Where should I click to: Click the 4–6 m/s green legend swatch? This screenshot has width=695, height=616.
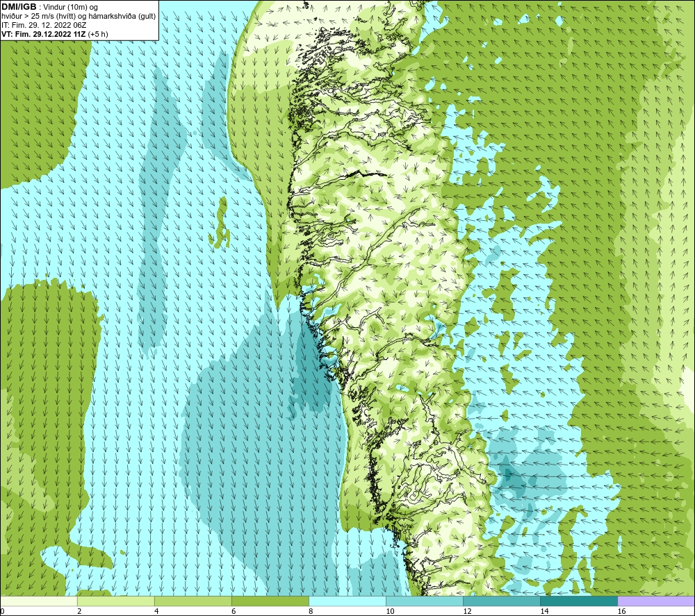(x=193, y=601)
